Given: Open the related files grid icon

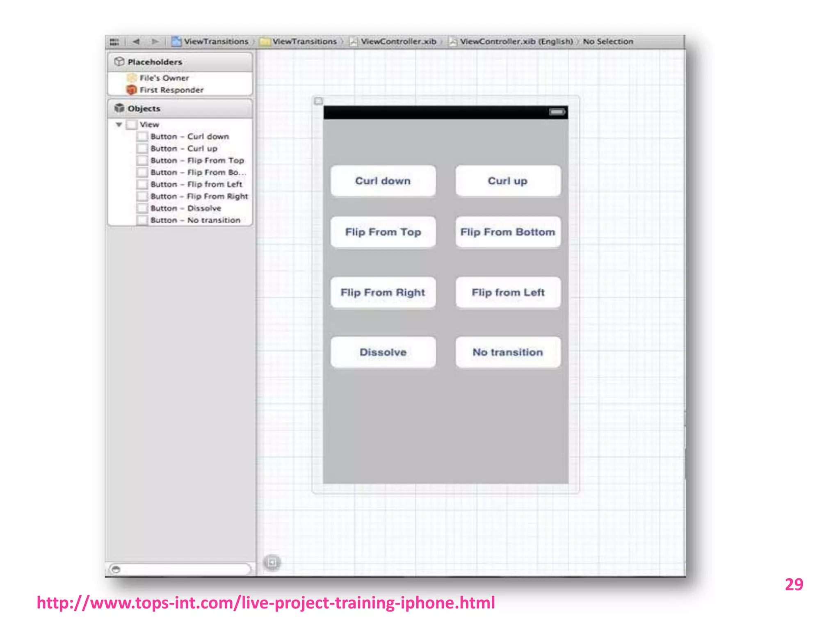Looking at the screenshot, I should 114,42.
